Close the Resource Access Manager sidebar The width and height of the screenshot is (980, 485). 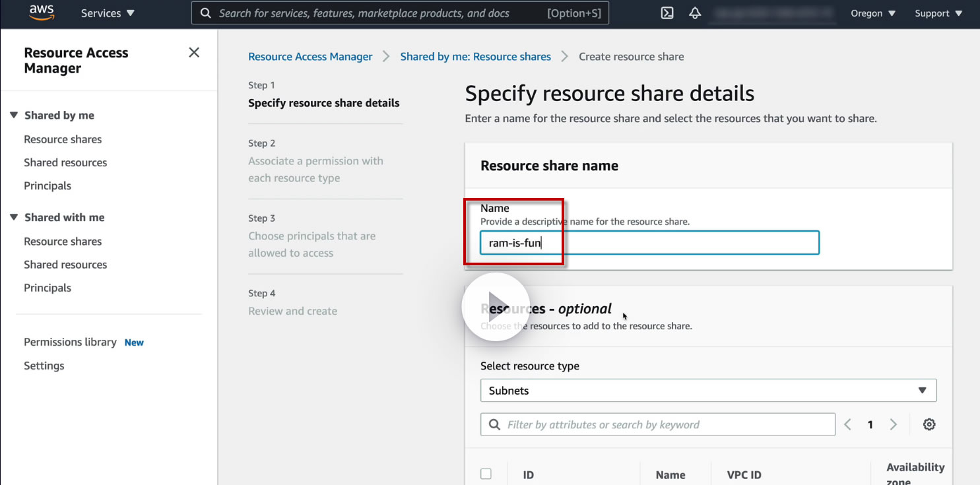(x=194, y=53)
